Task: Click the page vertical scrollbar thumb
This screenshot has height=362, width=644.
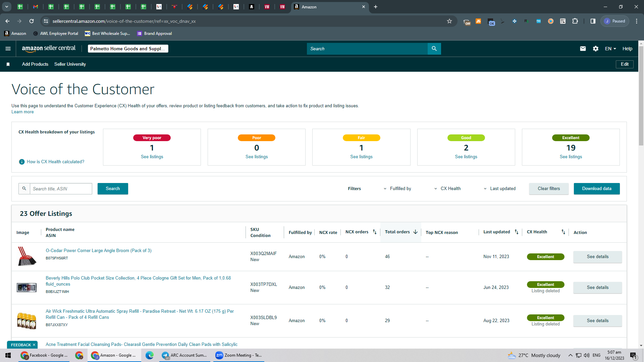Action: click(641, 96)
